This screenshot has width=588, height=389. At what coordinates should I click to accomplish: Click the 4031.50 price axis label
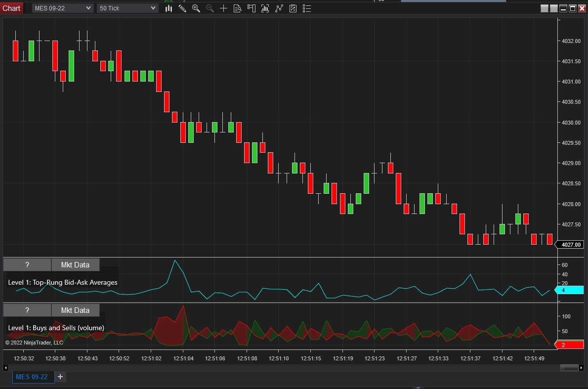tap(571, 61)
